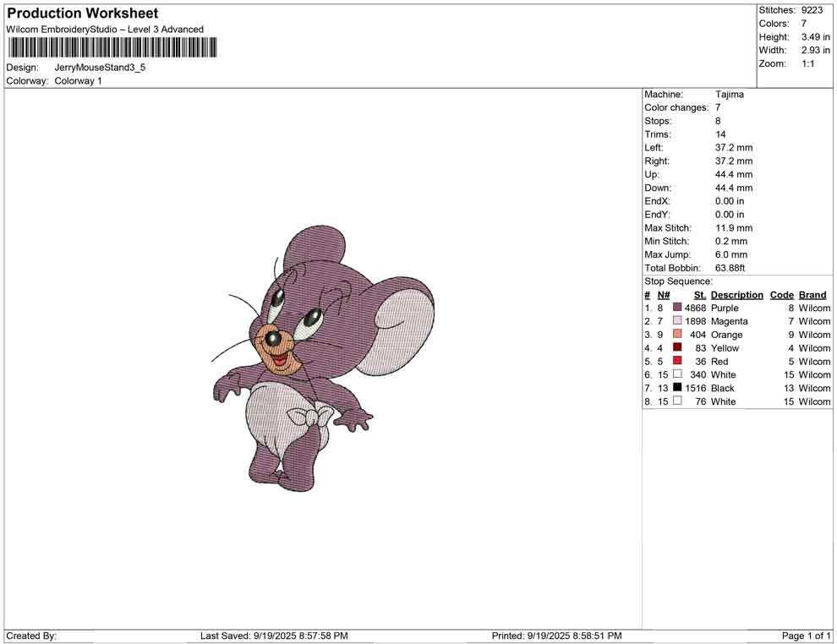Click the Purple color swatch in stop sequence

[677, 308]
